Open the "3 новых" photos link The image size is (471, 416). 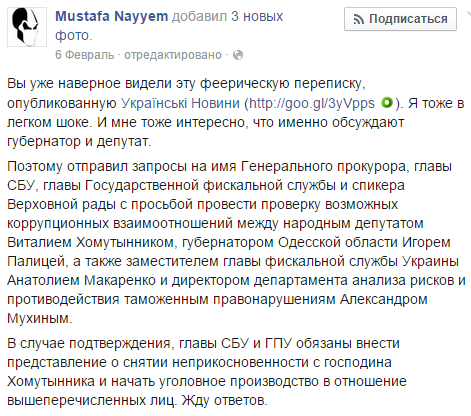pyautogui.click(x=257, y=16)
